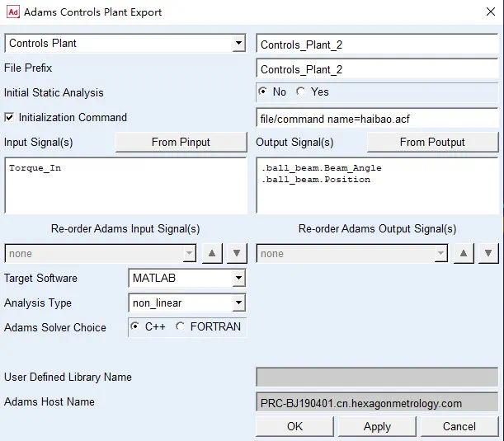Open the input signal re-order dropdown

point(101,254)
